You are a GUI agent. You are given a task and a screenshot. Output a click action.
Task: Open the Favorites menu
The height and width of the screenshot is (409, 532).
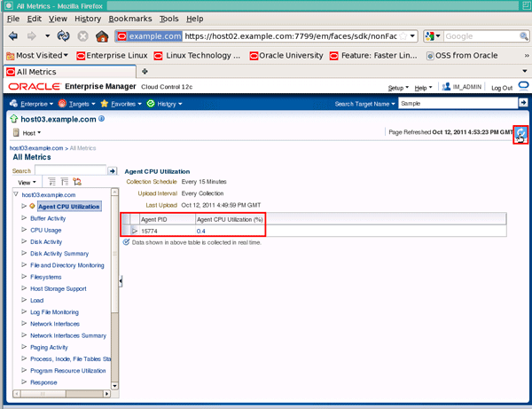[121, 104]
